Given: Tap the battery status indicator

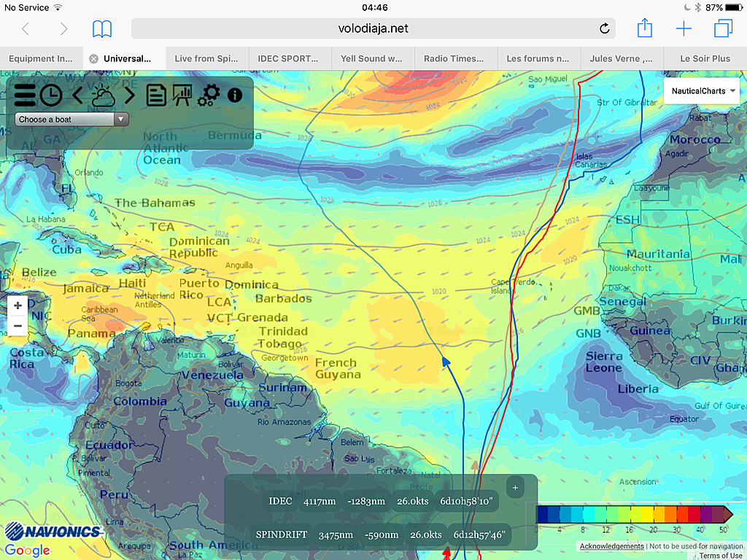Looking at the screenshot, I should 734,7.
